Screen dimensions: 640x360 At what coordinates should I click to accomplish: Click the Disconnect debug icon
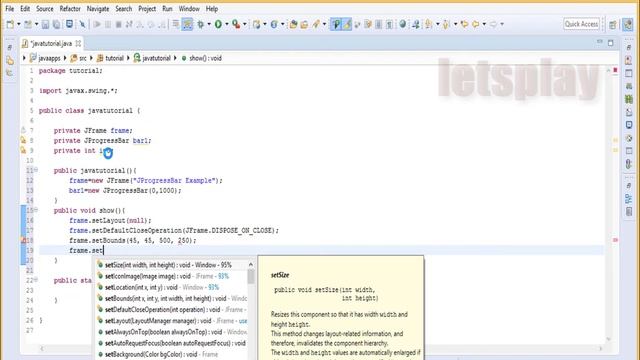[x=129, y=24]
